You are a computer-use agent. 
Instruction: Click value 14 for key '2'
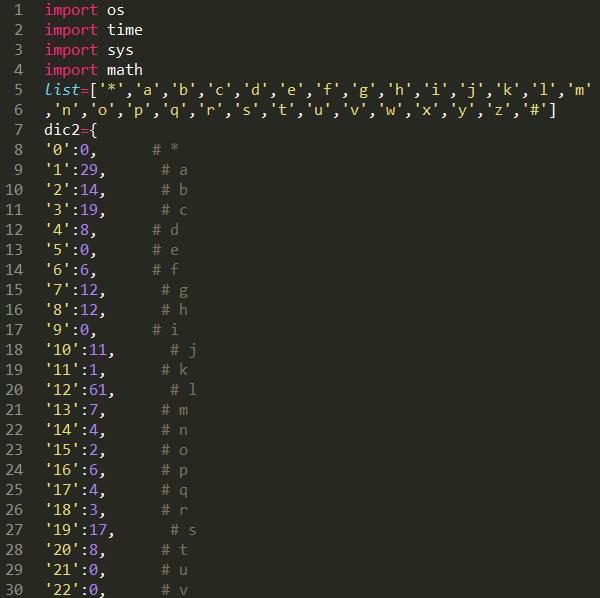tap(89, 190)
